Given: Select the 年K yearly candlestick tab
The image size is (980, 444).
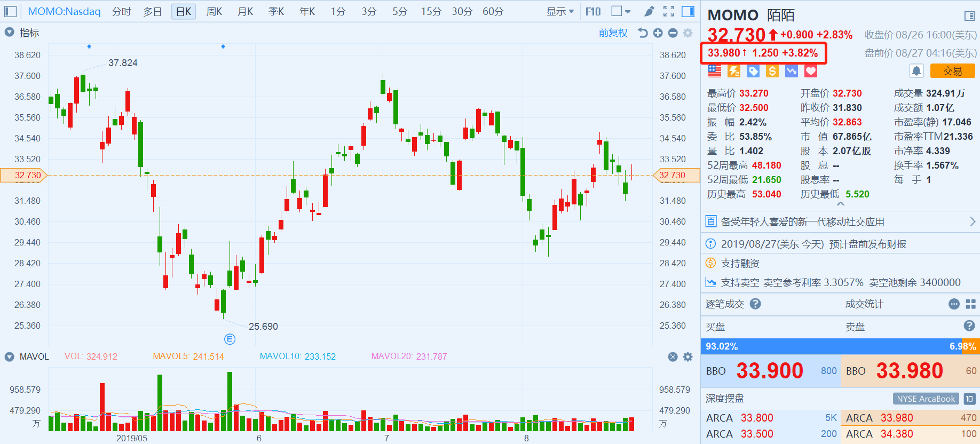Looking at the screenshot, I should (x=307, y=11).
